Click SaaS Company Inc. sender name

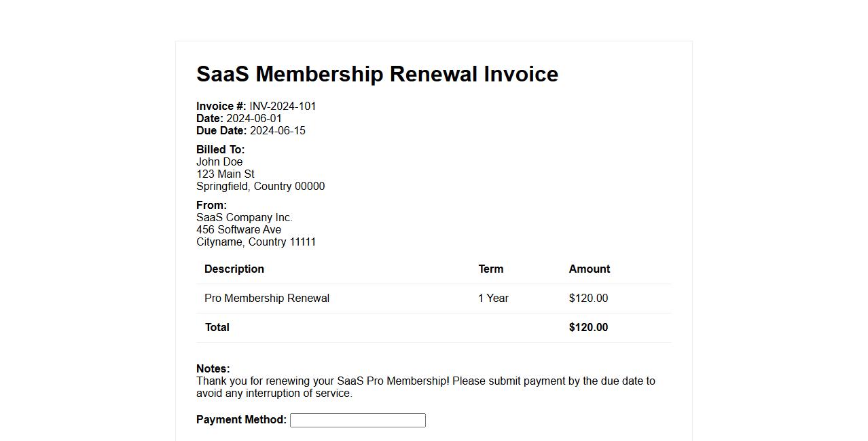pos(244,217)
